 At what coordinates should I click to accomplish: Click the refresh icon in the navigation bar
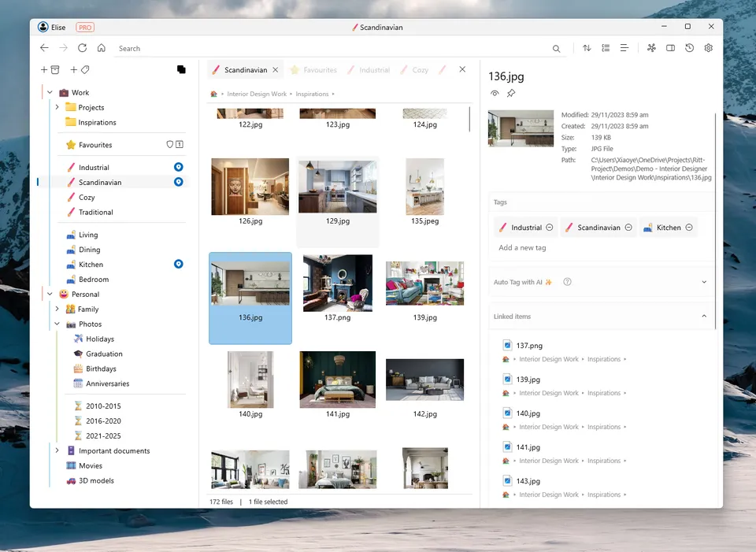click(x=82, y=48)
